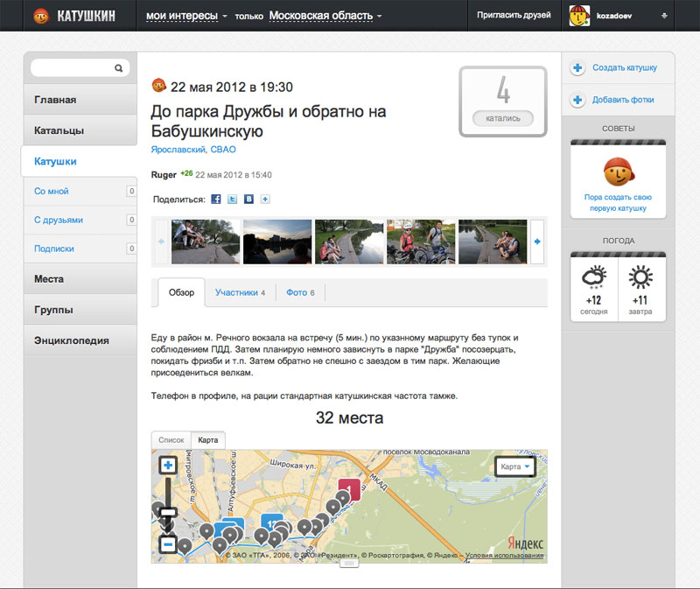Select the Список view tab
Image resolution: width=700 pixels, height=589 pixels.
[x=171, y=440]
